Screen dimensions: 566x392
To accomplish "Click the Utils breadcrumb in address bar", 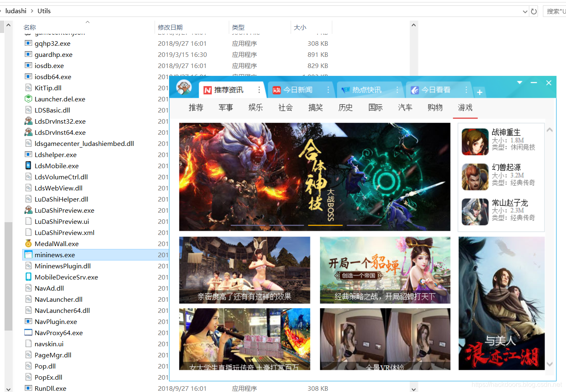I will point(44,11).
